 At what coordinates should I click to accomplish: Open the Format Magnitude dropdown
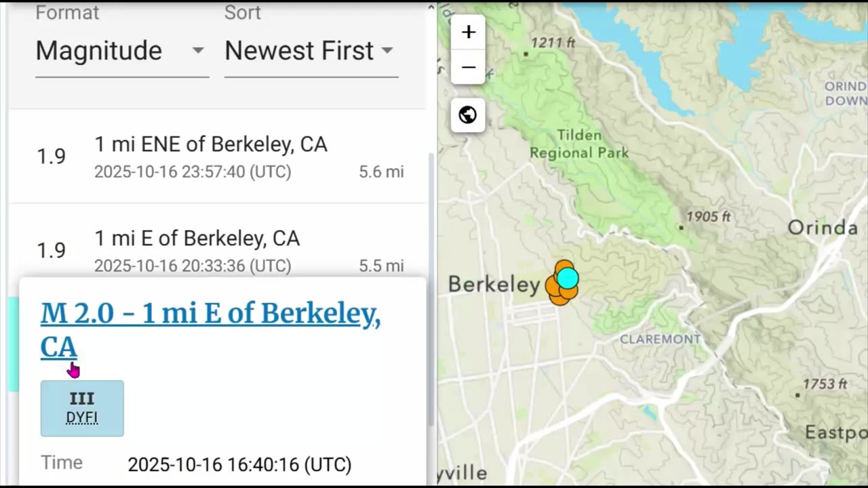coord(121,51)
